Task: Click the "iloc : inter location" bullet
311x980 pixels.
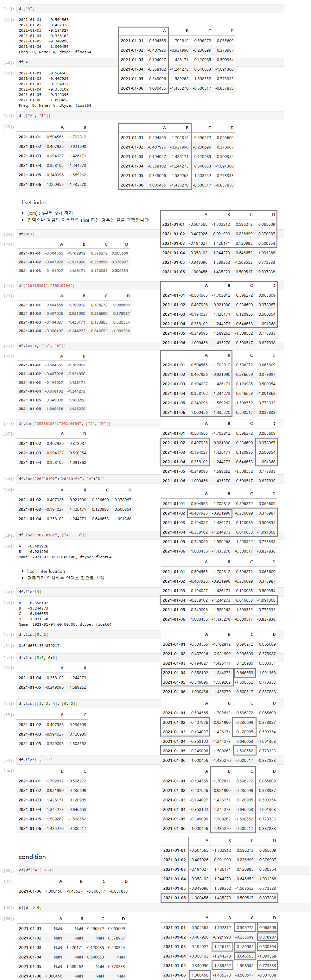Action: point(46,572)
